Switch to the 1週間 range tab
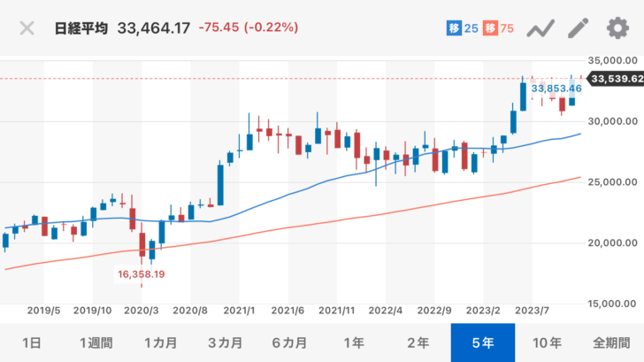 95,343
